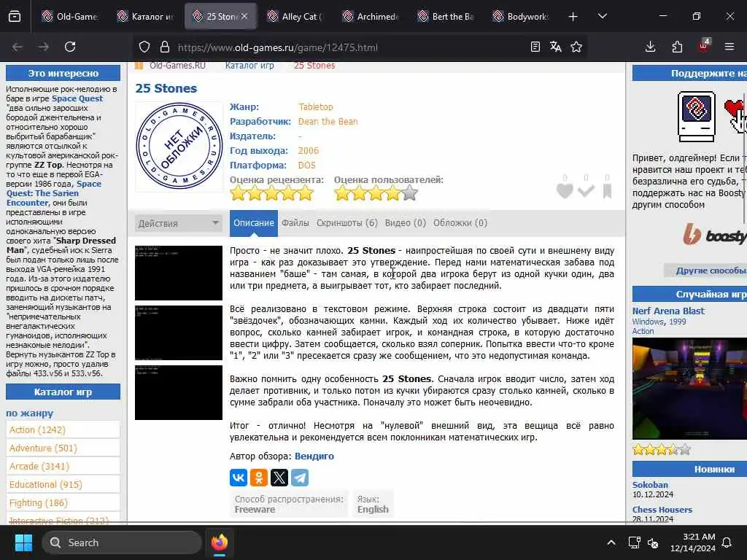Open Nerf Arena Blast random game link
The height and width of the screenshot is (560, 747).
tap(668, 311)
